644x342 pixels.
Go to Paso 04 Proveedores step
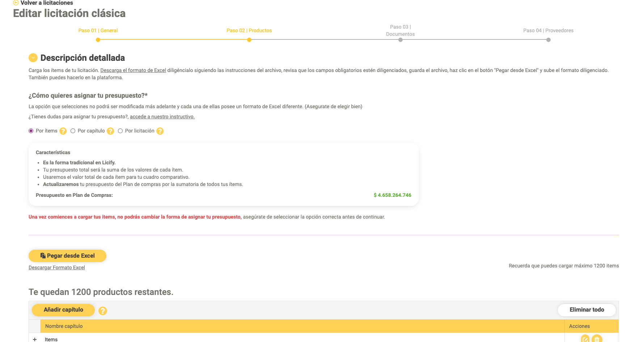coord(548,30)
